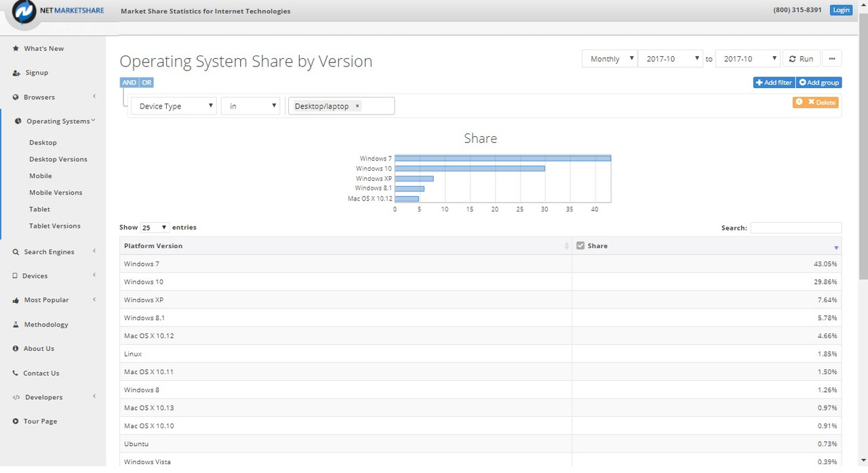Screen dimensions: 868x473
Task: Click the Windows 10 bar in the chart
Action: click(x=470, y=169)
